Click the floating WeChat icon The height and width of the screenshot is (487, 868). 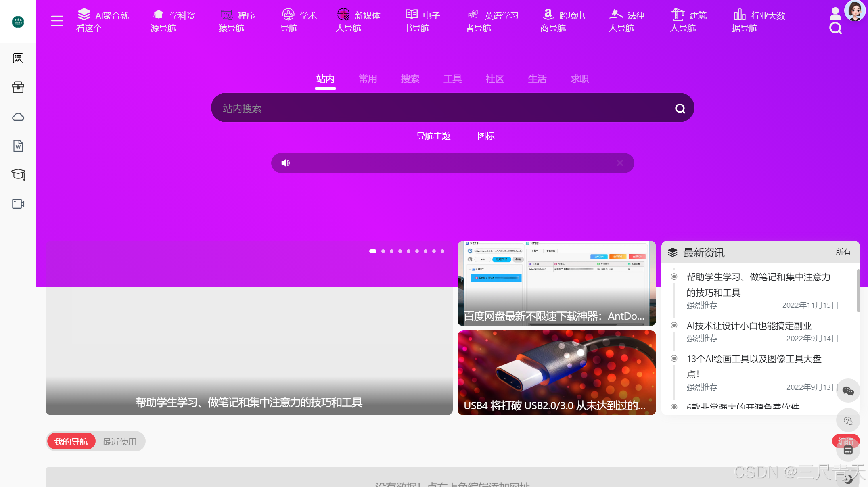848,391
